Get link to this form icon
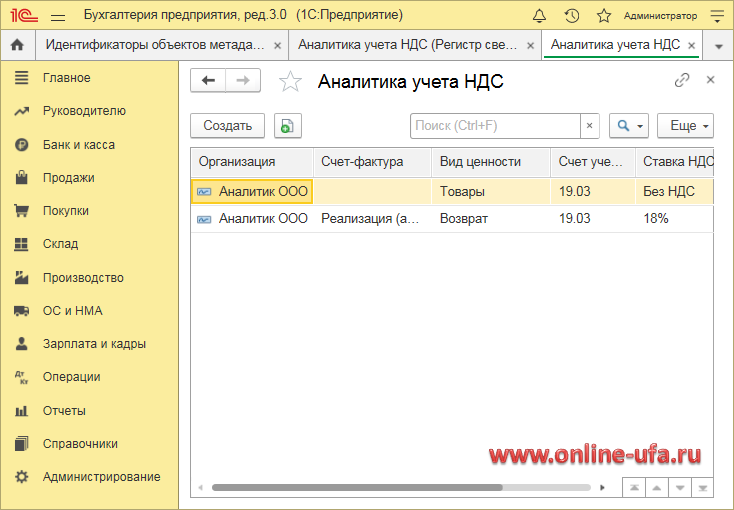Viewport: 734px width, 510px height. point(682,80)
